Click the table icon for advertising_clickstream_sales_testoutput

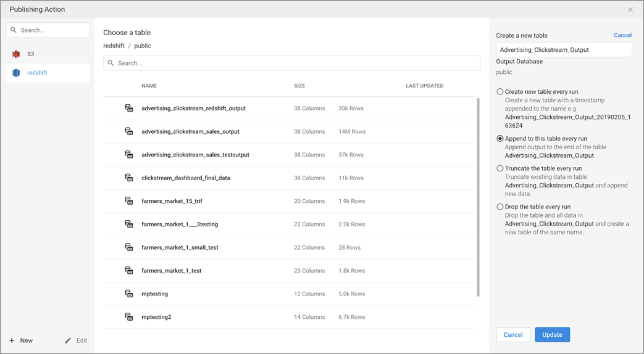pyautogui.click(x=129, y=155)
